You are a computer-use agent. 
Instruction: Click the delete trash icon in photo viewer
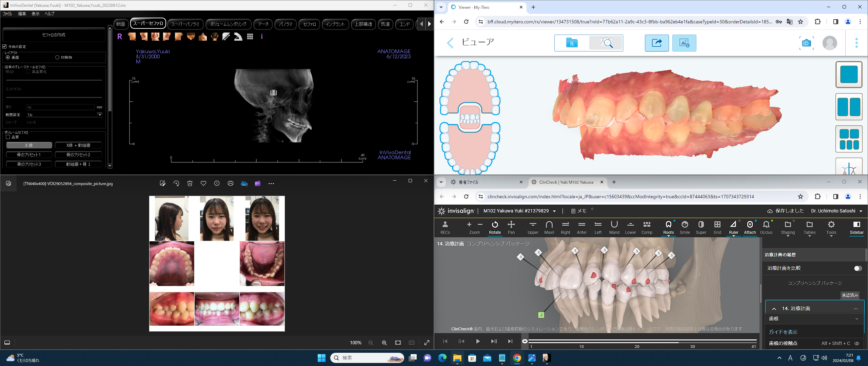coord(190,183)
